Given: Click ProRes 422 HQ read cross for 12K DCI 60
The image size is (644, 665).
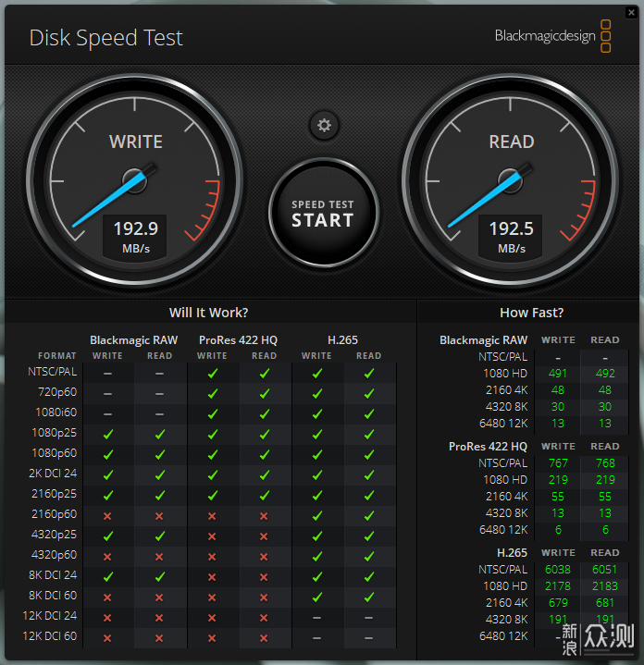Looking at the screenshot, I should coord(264,638).
